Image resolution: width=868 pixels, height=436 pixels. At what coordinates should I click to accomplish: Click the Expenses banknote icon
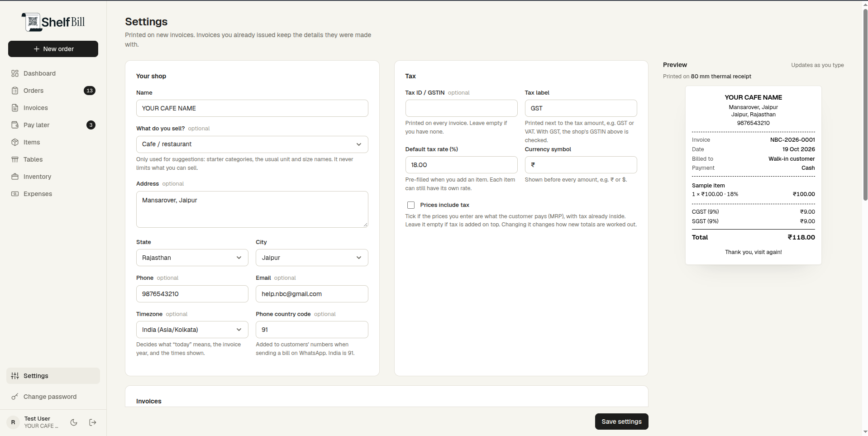15,194
